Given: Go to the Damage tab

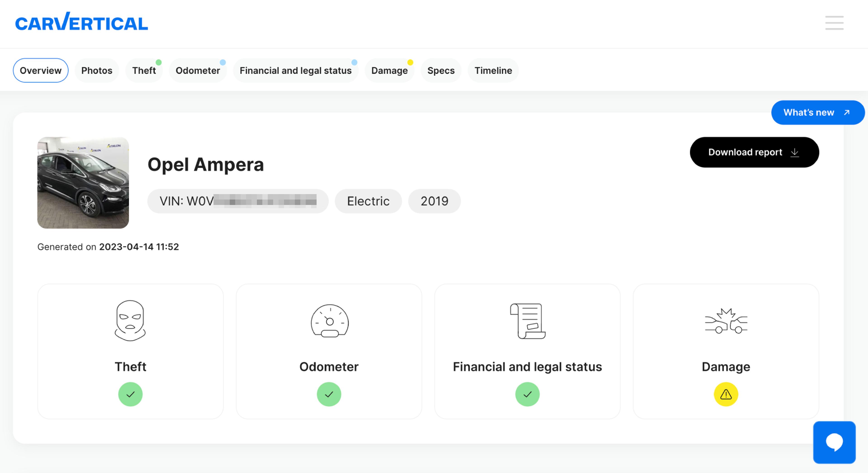Looking at the screenshot, I should [x=389, y=71].
